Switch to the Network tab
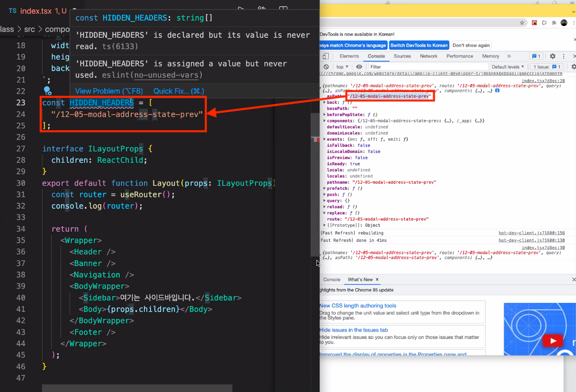Image resolution: width=576 pixels, height=392 pixels. 428,56
